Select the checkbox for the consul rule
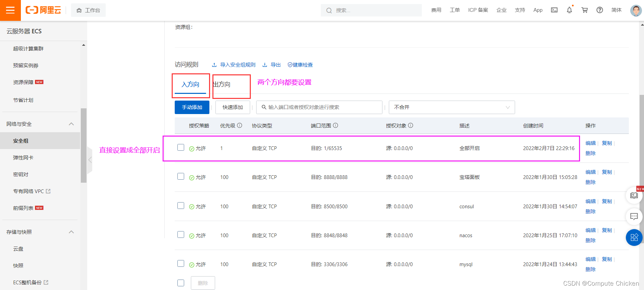Image resolution: width=644 pixels, height=290 pixels. [181, 206]
